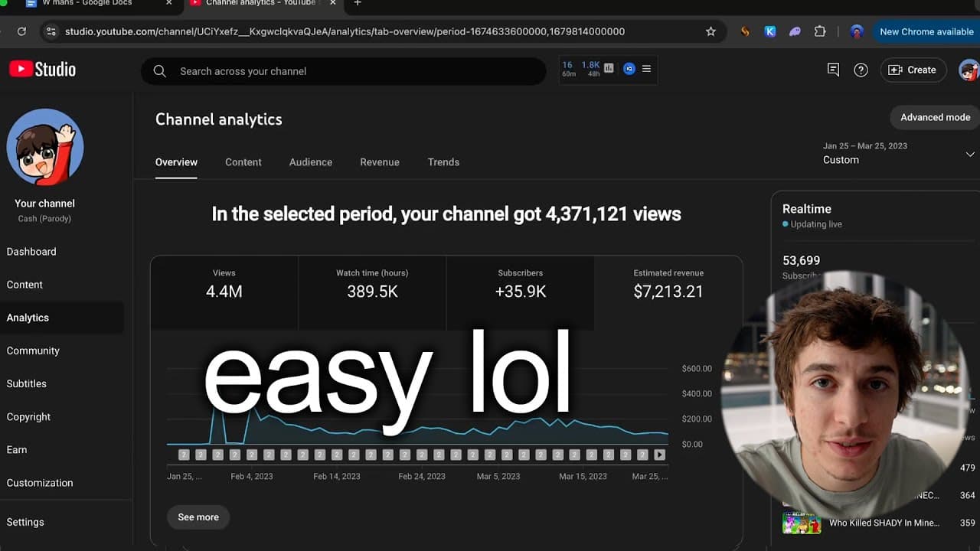
Task: Select the Estimated revenue metric card
Action: pyautogui.click(x=668, y=293)
